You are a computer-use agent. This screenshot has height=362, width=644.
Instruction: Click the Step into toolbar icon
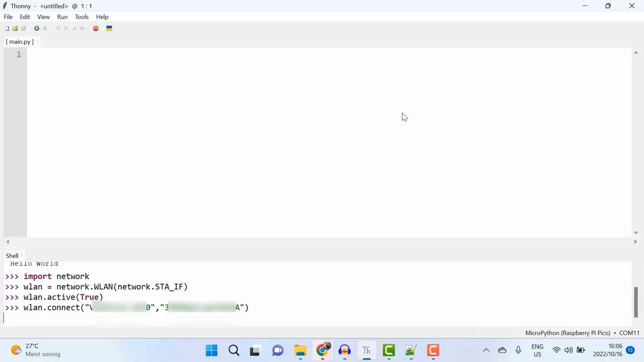(66, 29)
